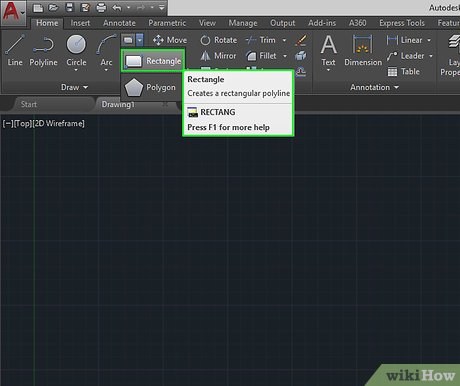
Task: Open the Leader dropdown arrow
Action: pyautogui.click(x=431, y=56)
